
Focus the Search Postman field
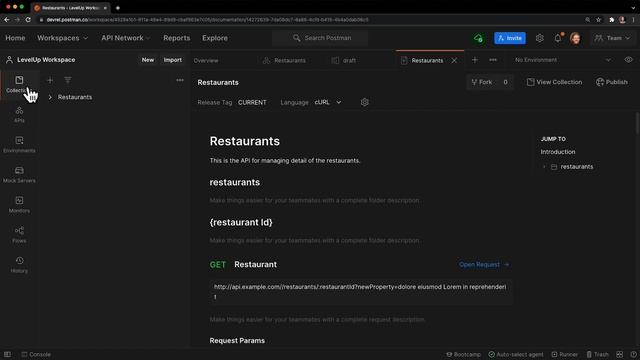pyautogui.click(x=320, y=38)
